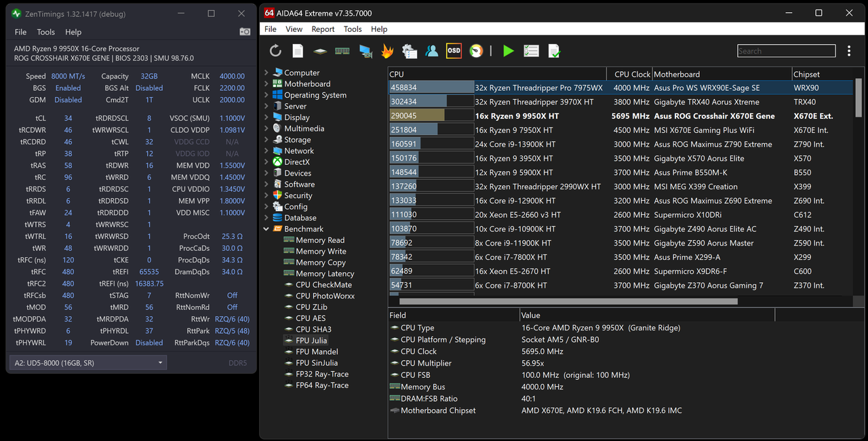Expand the Storage tree node
This screenshot has height=441, width=868.
tap(266, 140)
